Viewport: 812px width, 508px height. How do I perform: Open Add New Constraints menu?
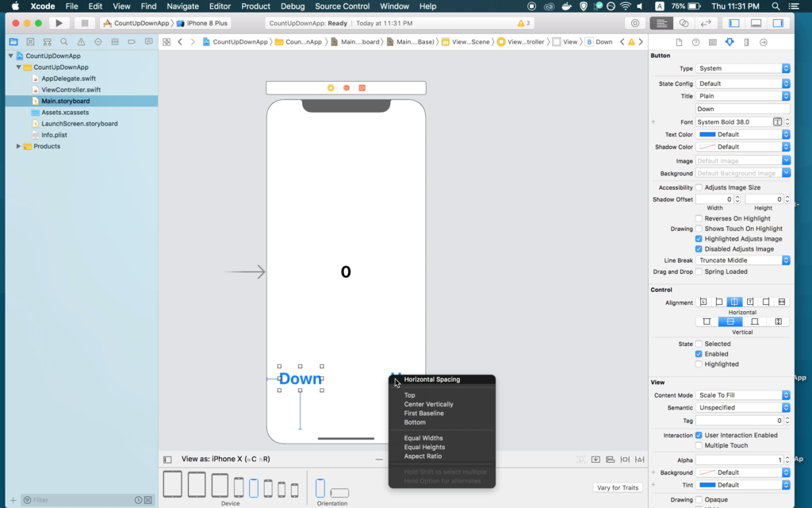tap(625, 460)
